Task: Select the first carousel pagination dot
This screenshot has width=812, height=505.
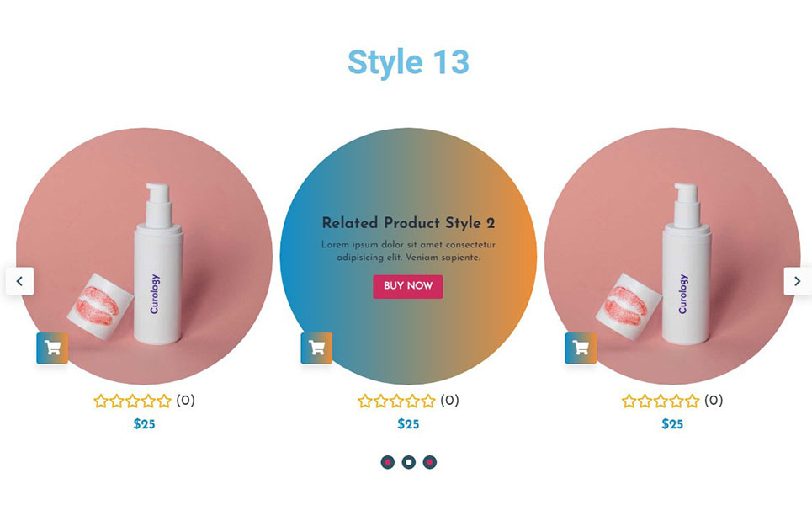Action: (x=387, y=462)
